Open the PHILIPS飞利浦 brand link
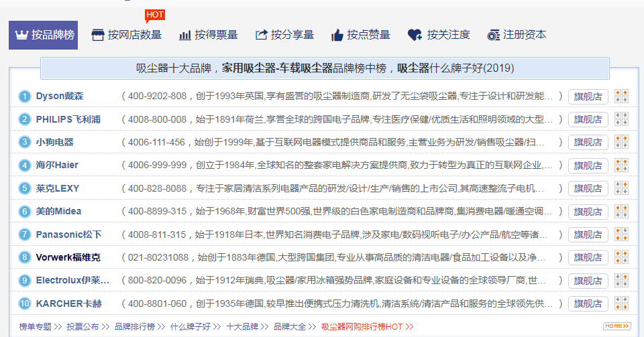This screenshot has width=644, height=337. (x=68, y=119)
